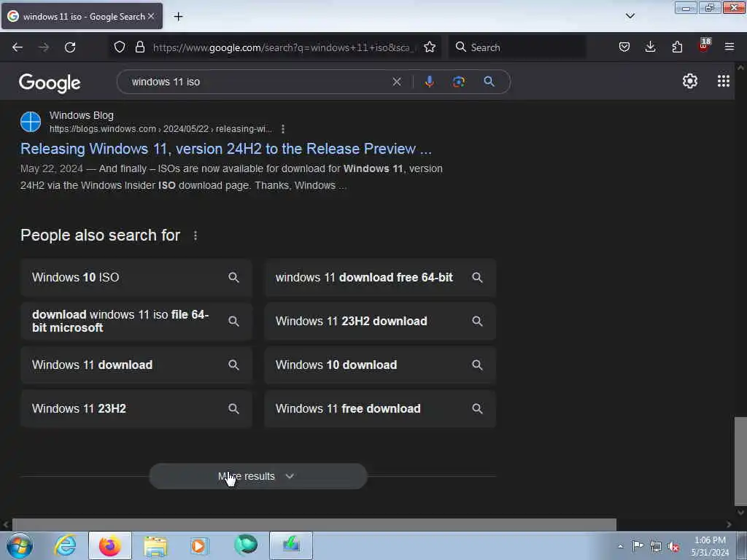Click the uBlock extension icon with badge 18

[x=704, y=46]
